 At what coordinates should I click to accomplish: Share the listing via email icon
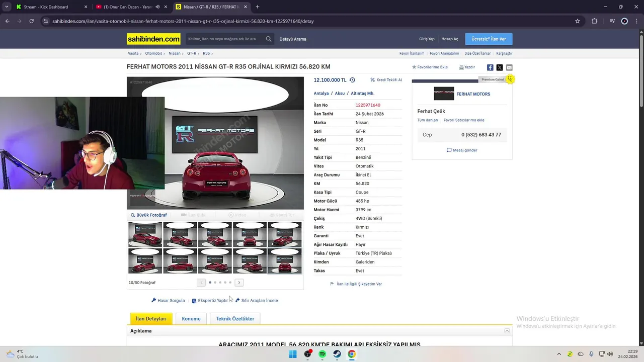[509, 67]
